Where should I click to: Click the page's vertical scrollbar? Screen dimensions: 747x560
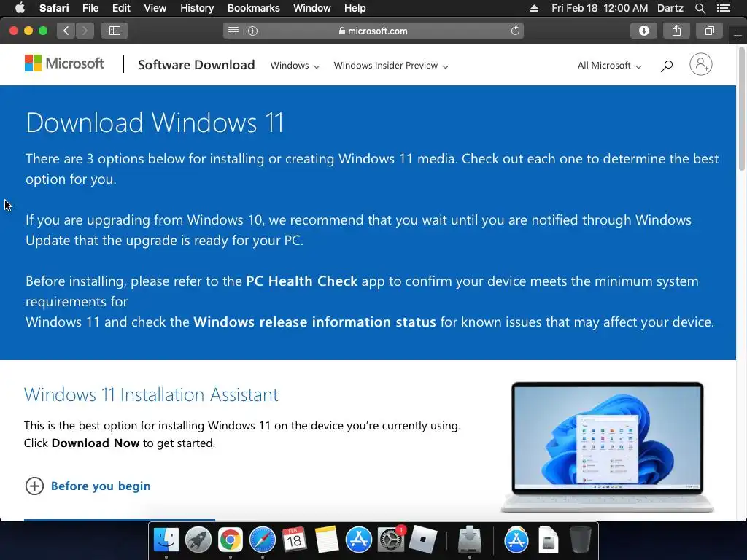coord(741,109)
